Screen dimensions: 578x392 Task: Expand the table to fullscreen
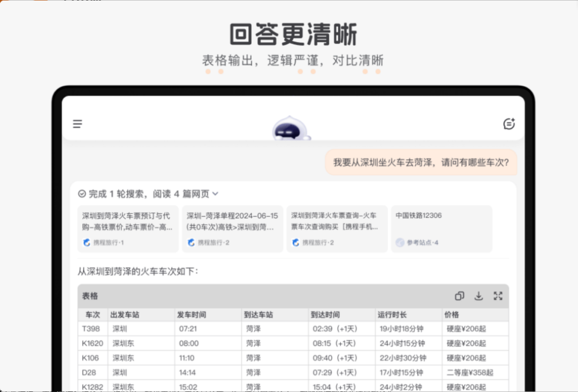pyautogui.click(x=498, y=296)
